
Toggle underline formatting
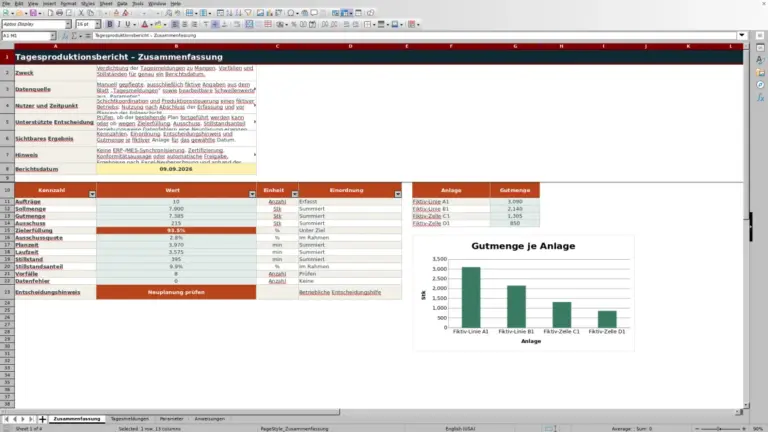tap(128, 24)
